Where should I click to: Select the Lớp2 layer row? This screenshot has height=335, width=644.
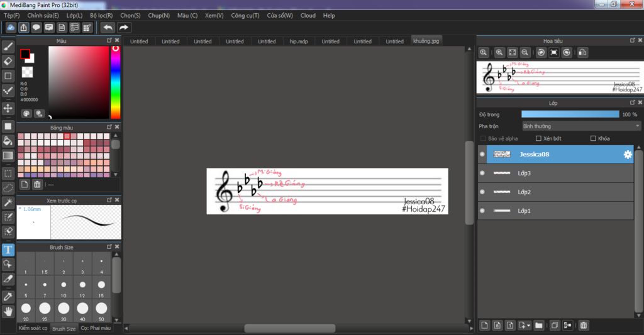556,192
